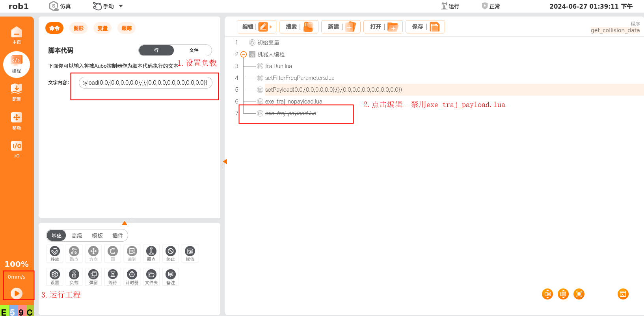
Task: Select the 高级 advanced commands tab
Action: 77,236
